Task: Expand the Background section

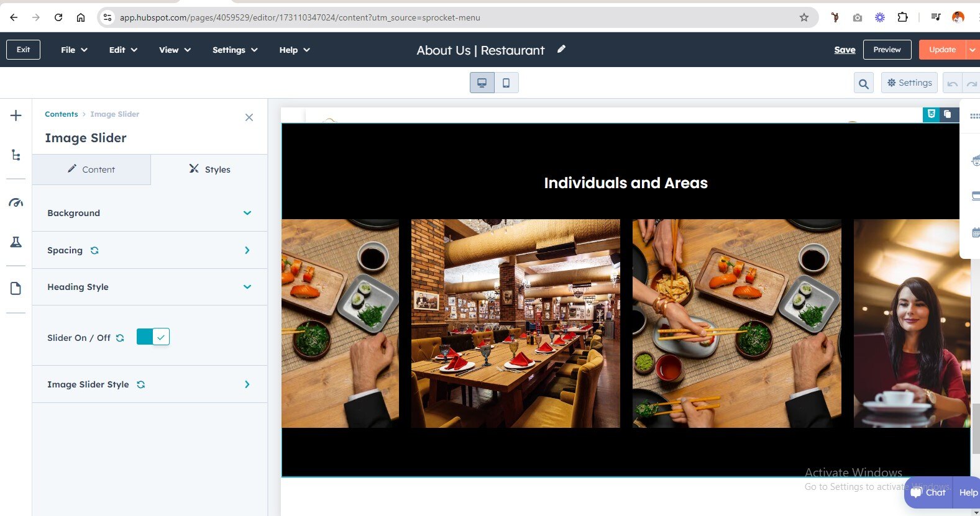Action: point(149,213)
